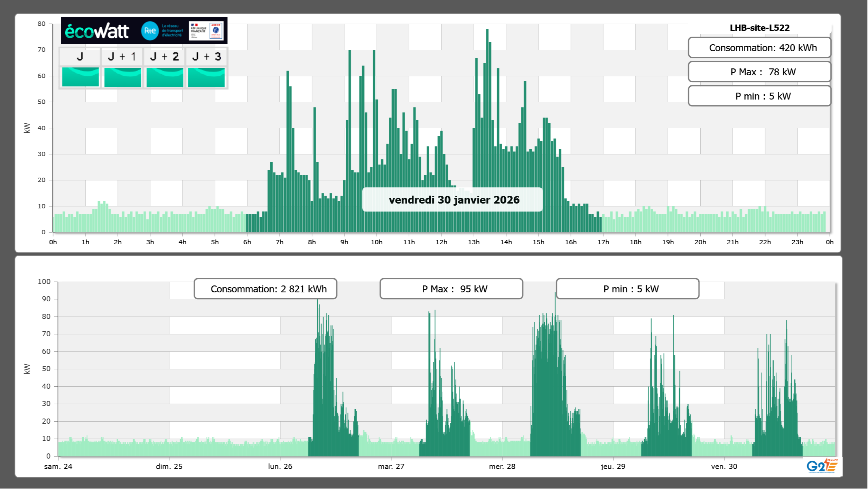Click the vendredi 30 janvier 2026 label
This screenshot has height=489, width=868.
point(454,200)
